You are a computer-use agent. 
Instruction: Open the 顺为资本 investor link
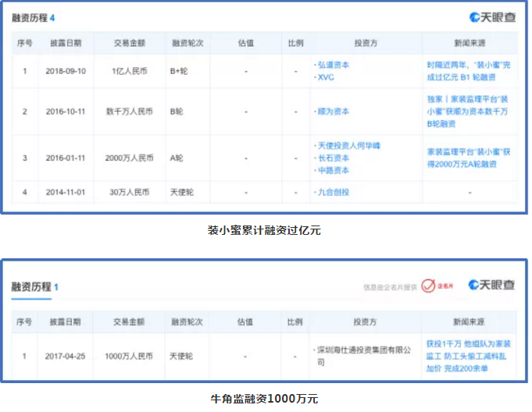(333, 112)
